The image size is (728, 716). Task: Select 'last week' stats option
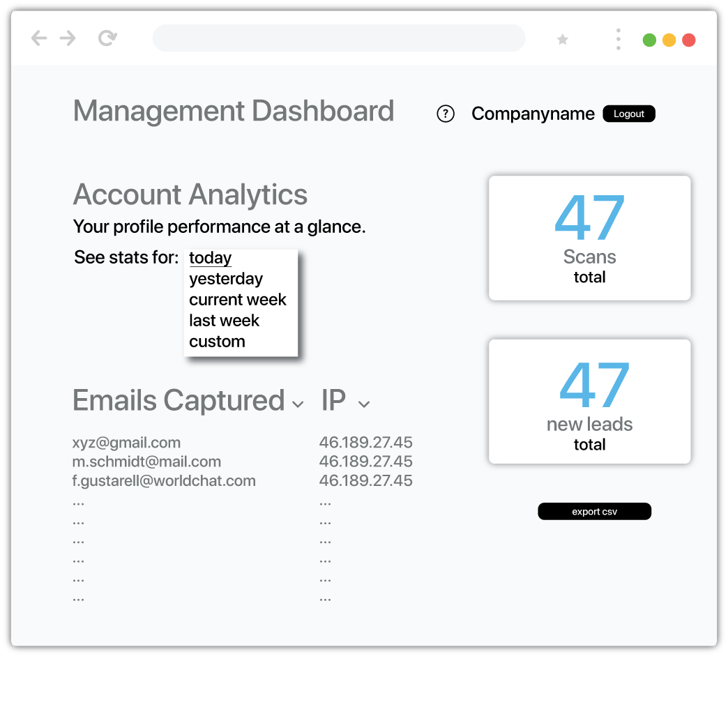tap(224, 321)
